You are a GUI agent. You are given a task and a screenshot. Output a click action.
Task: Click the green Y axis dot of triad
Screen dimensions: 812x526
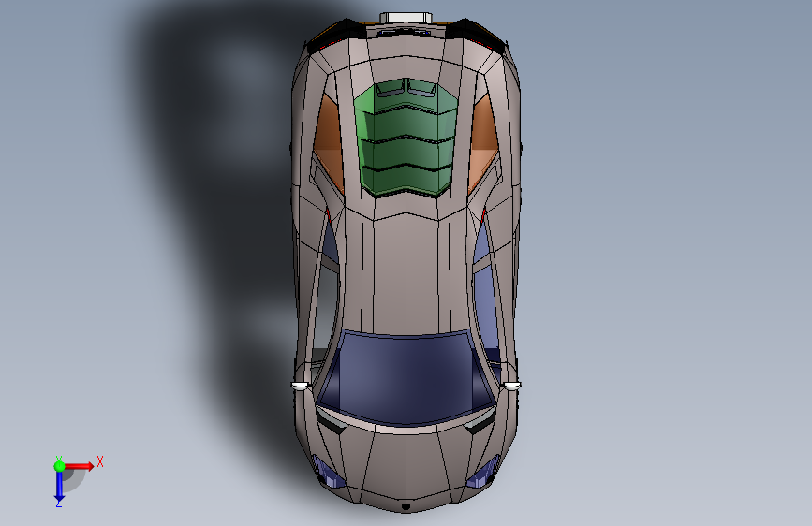pos(59,466)
